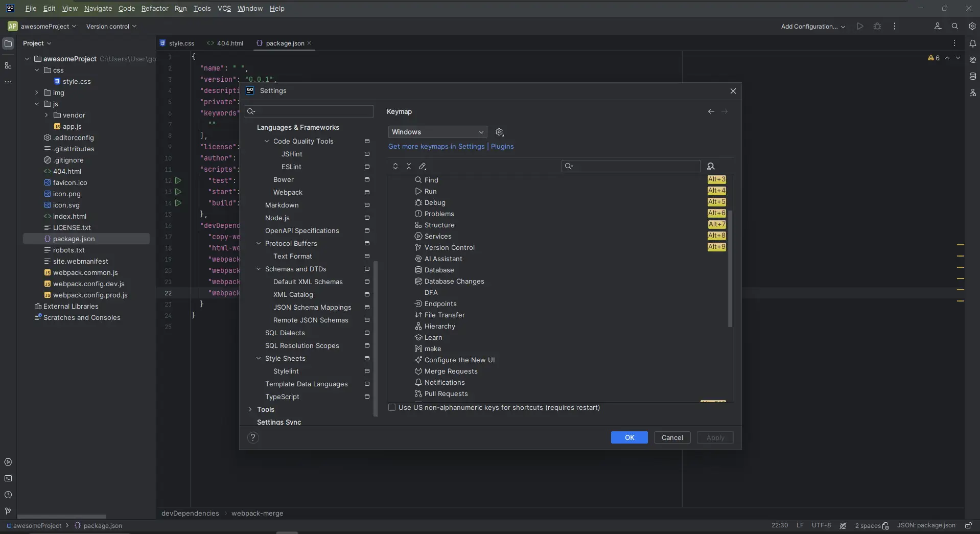Expand the img folder in Project tree
Screen dimensions: 980x534
(37, 93)
